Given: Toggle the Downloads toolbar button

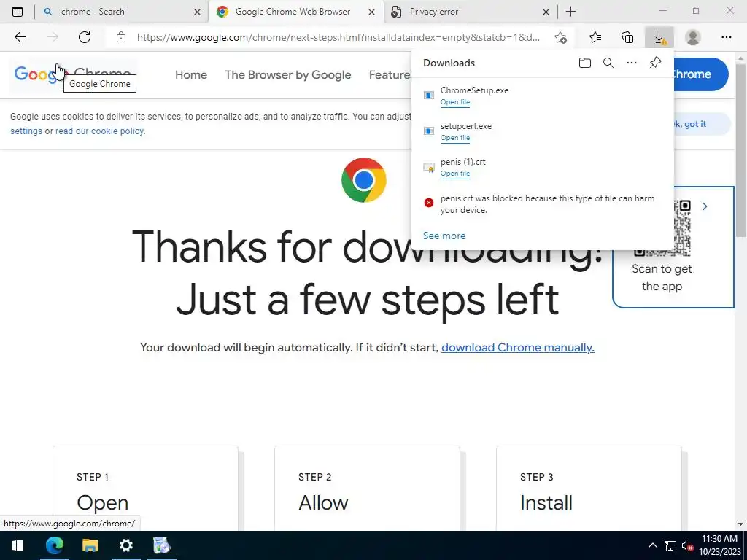Looking at the screenshot, I should pyautogui.click(x=659, y=37).
